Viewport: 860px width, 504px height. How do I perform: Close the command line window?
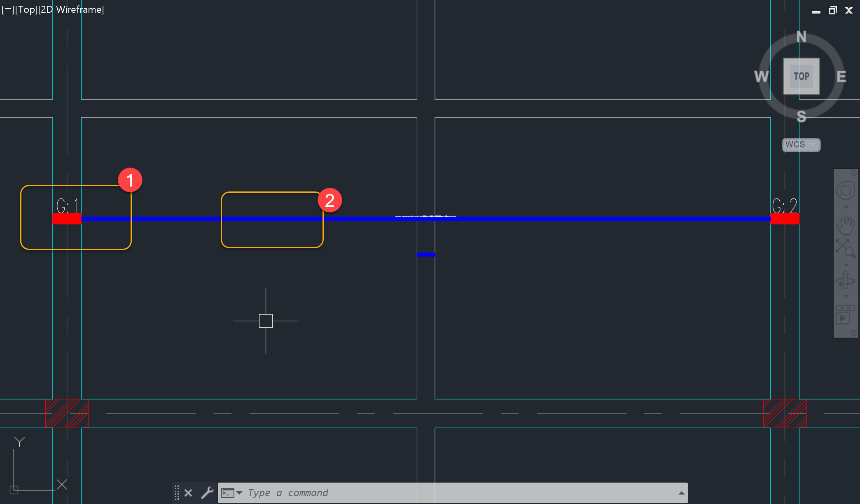188,493
